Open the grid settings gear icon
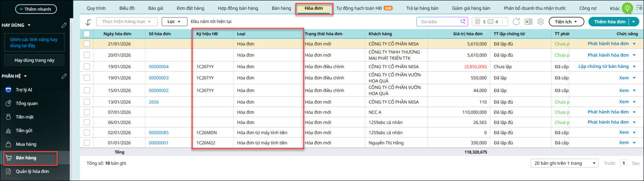 (x=540, y=22)
